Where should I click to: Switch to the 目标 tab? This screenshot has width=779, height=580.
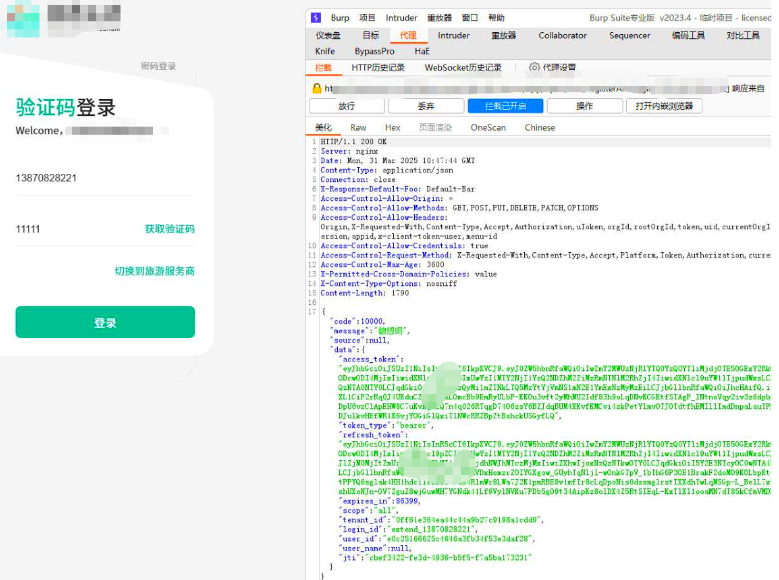pyautogui.click(x=371, y=35)
